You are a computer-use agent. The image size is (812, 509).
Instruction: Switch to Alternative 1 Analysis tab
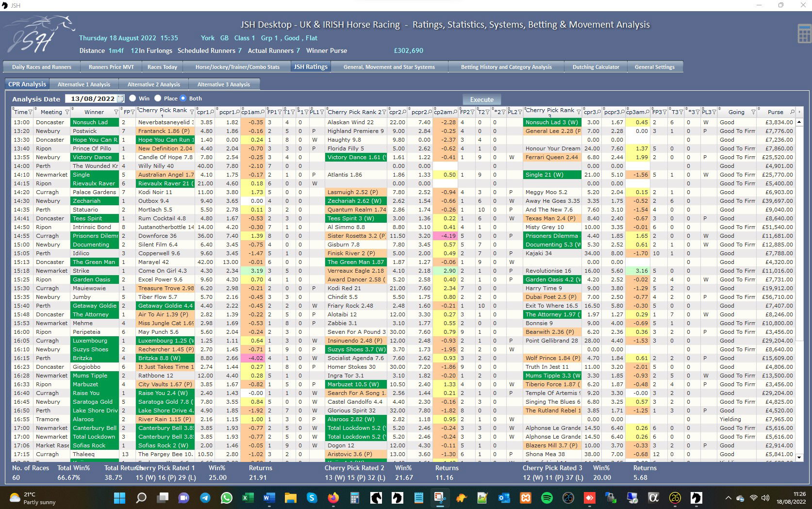[84, 84]
